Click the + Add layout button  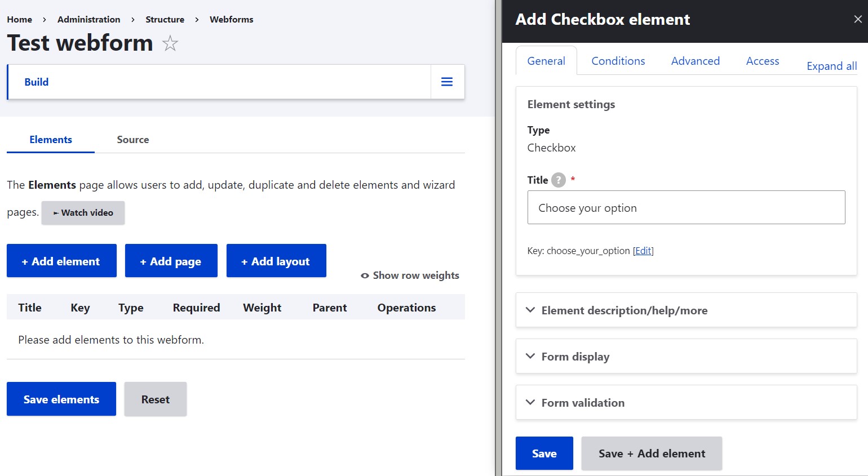point(276,260)
